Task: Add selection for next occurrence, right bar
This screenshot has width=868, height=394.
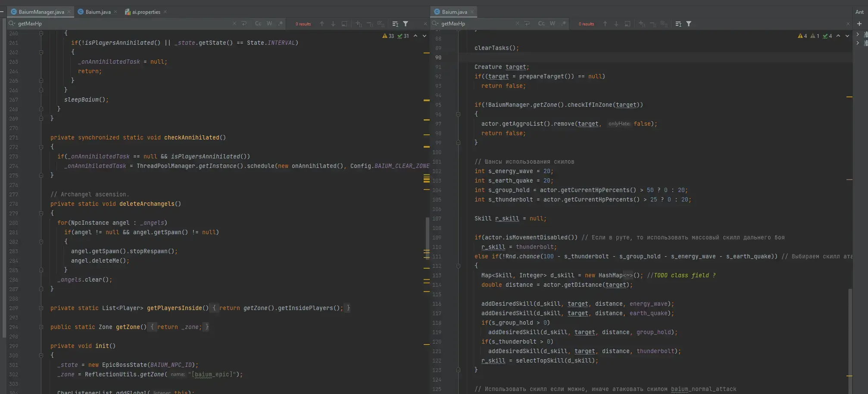Action: 642,24
